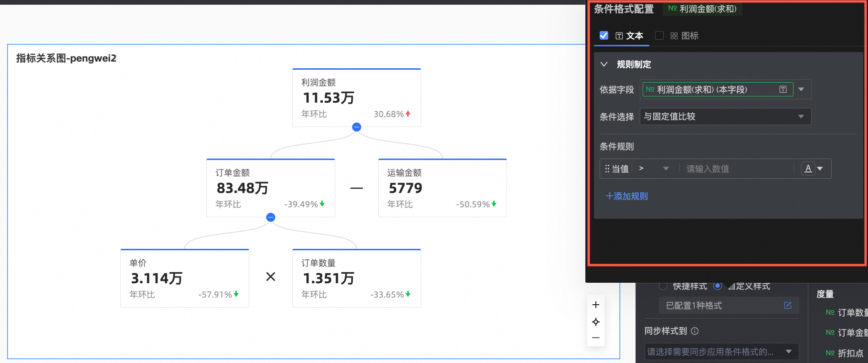Click the center/locate canvas icon
868x363 pixels.
(595, 322)
